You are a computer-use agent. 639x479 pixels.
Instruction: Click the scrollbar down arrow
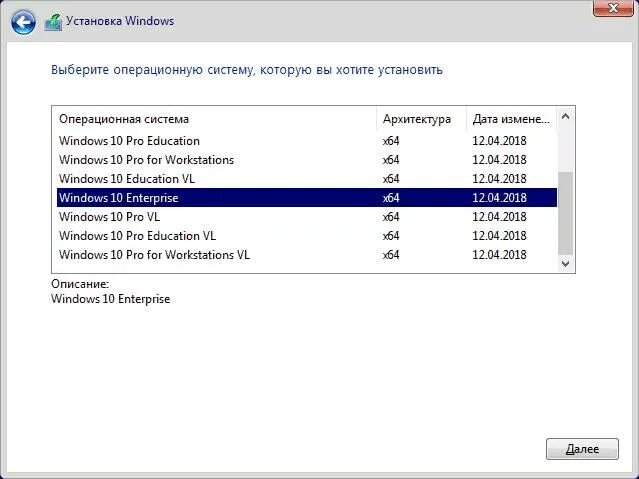coord(565,263)
